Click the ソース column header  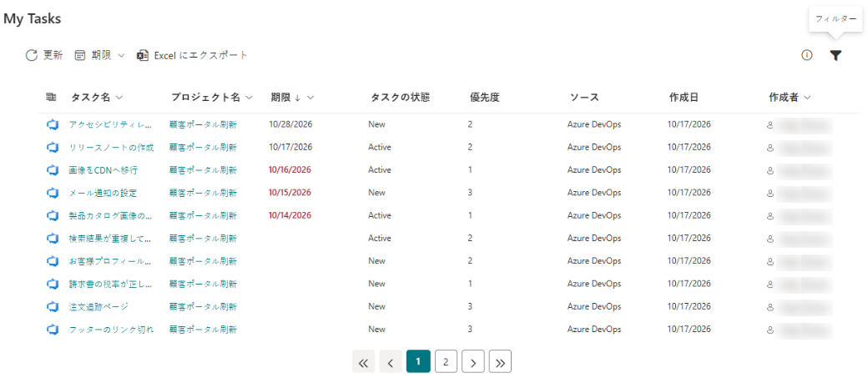(584, 98)
